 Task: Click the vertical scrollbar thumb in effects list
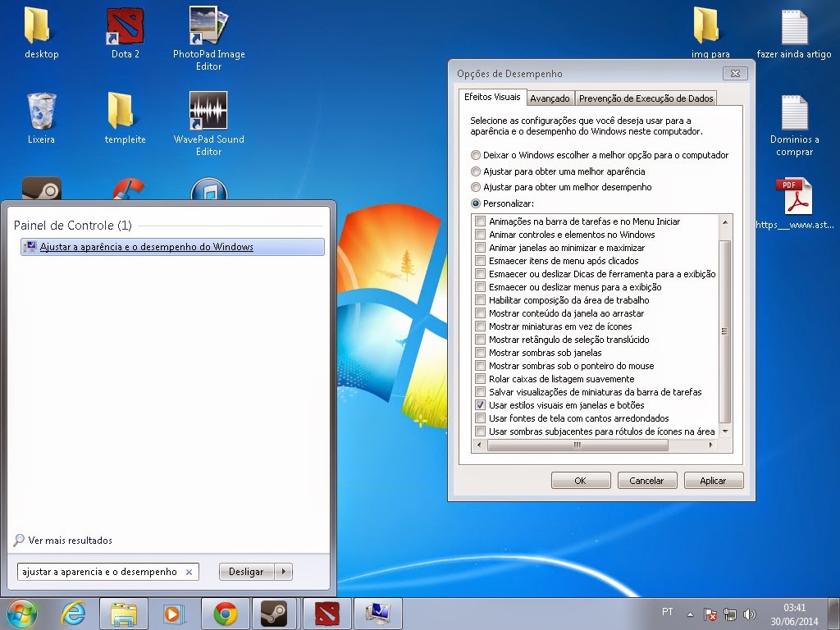pyautogui.click(x=725, y=332)
